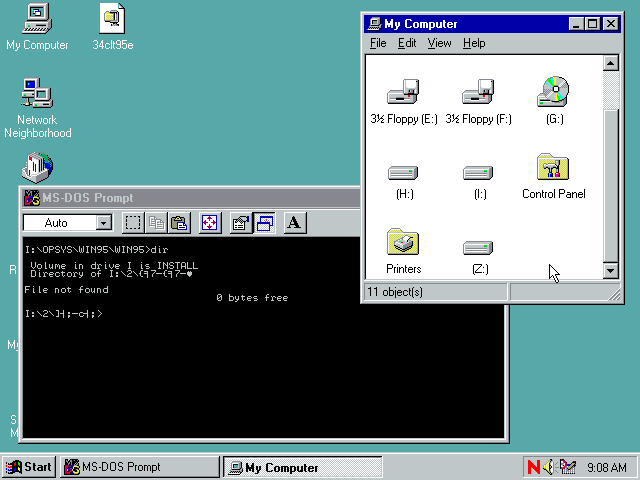Click the red N tray icon
The width and height of the screenshot is (640, 480).
[x=534, y=467]
